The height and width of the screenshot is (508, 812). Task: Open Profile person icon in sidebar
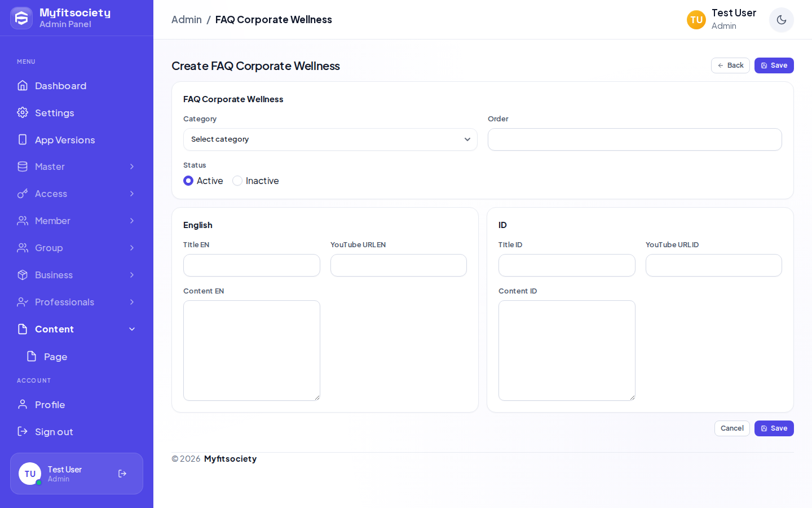[23, 404]
